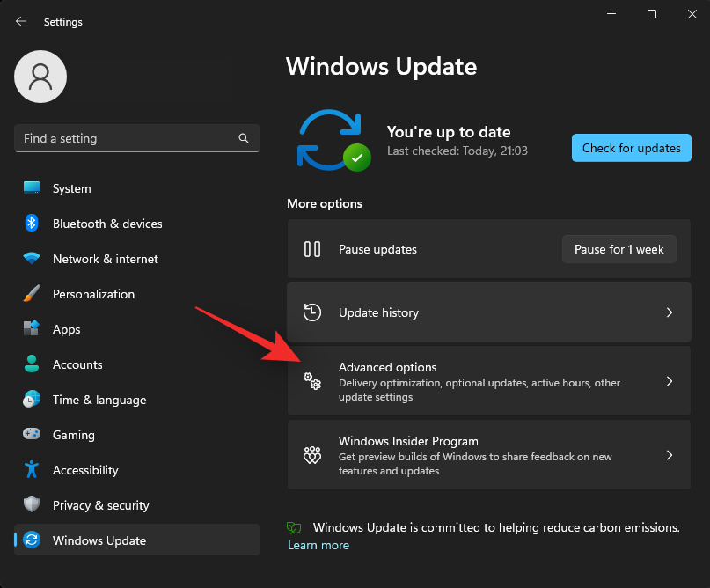
Task: Pause updates for 1 week
Action: [619, 249]
